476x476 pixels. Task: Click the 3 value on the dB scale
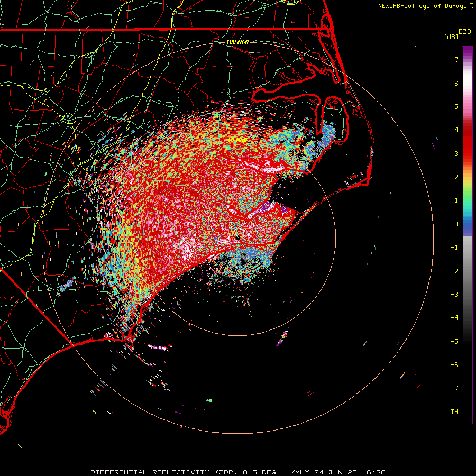point(456,153)
